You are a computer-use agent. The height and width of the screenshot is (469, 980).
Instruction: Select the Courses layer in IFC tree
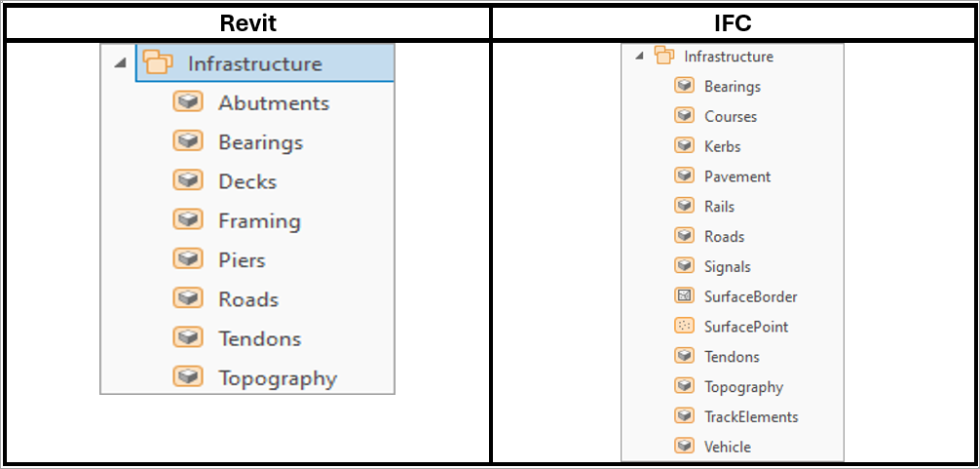click(x=730, y=116)
